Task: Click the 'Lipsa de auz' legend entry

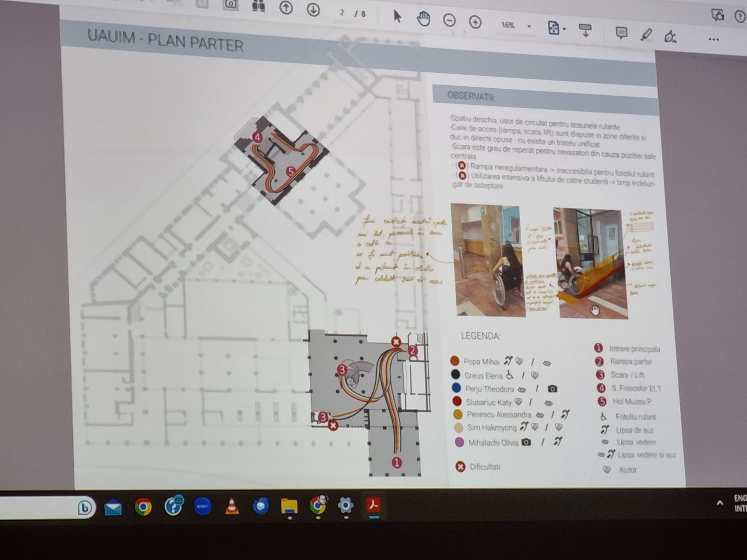Action: (x=635, y=430)
